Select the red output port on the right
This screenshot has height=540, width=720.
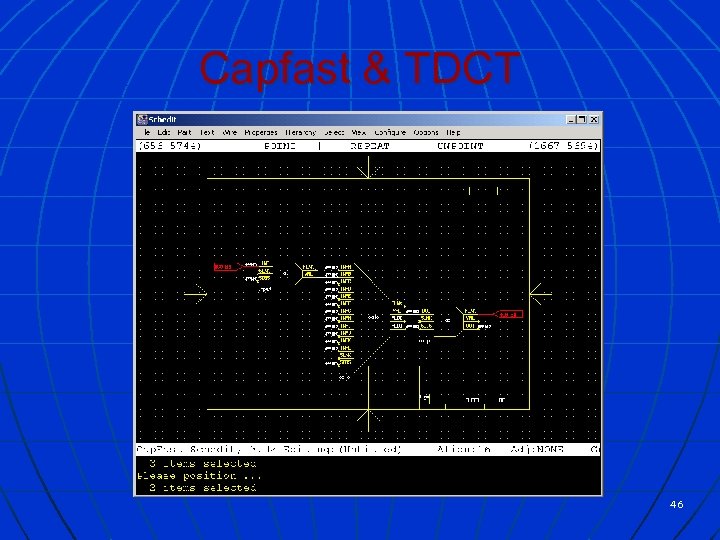click(510, 315)
